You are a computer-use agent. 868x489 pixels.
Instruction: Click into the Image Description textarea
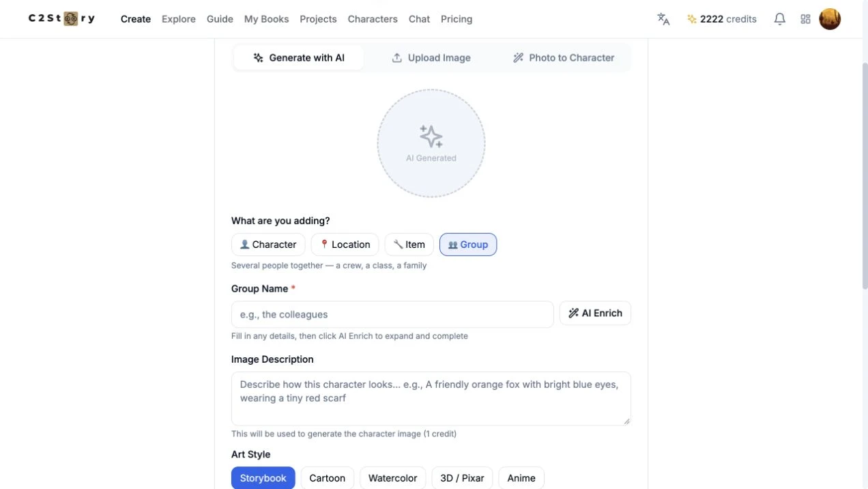(431, 398)
